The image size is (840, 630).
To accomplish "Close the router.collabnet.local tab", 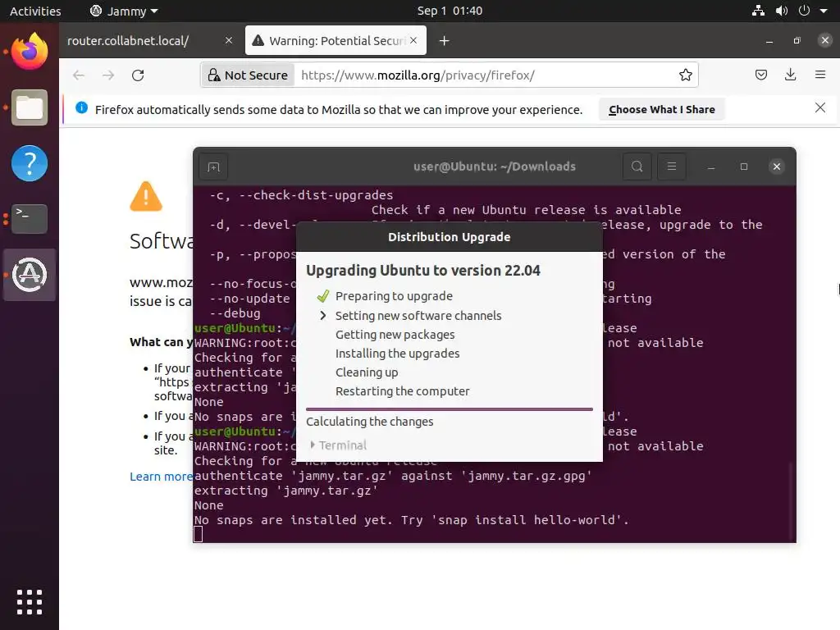I will (229, 40).
